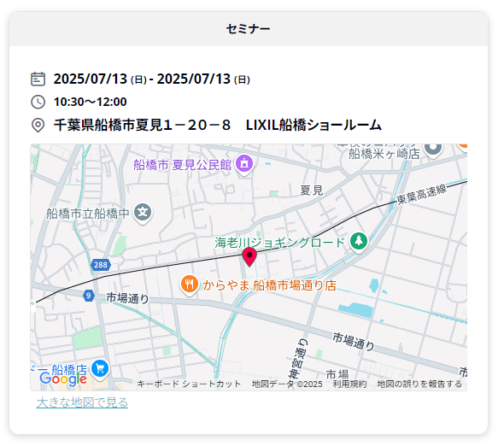Select the grey marker beside 船橋米ケ崎店

click(433, 150)
